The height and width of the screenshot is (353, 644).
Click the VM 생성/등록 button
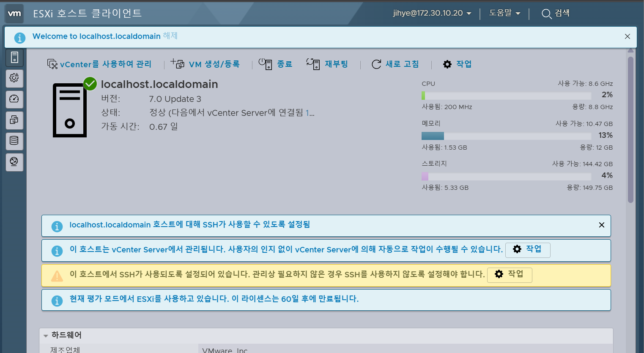[x=205, y=64]
